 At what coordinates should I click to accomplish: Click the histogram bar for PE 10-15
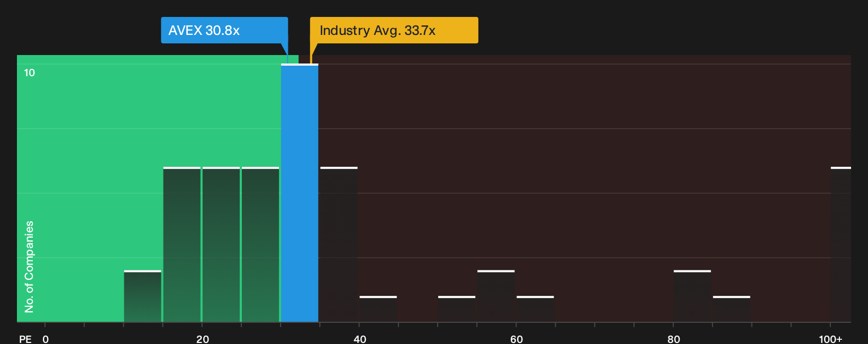point(142,296)
